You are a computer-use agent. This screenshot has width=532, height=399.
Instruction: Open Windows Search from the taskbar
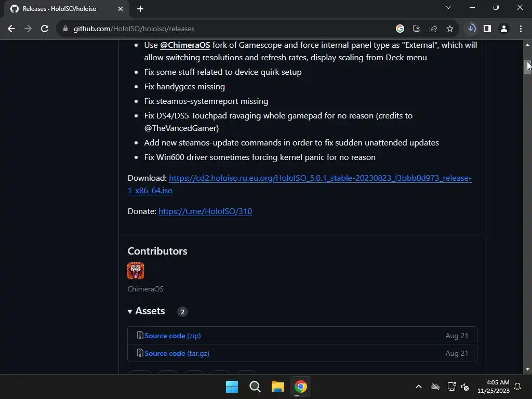(255, 387)
